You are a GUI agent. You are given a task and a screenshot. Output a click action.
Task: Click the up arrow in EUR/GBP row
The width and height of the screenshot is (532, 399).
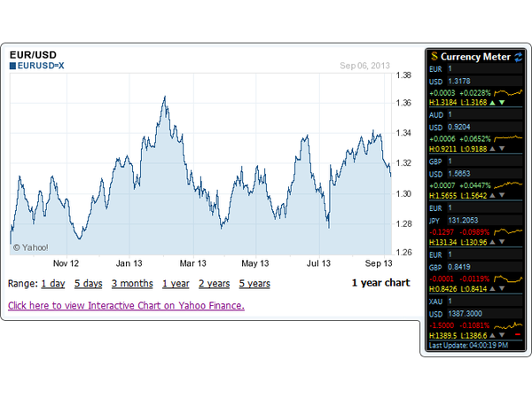493,289
